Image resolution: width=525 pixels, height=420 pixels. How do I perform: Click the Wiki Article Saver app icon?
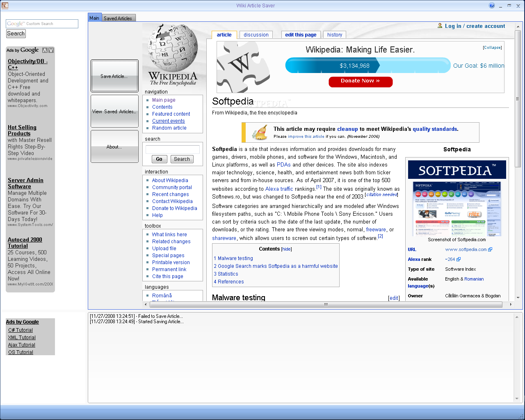pos(5,5)
